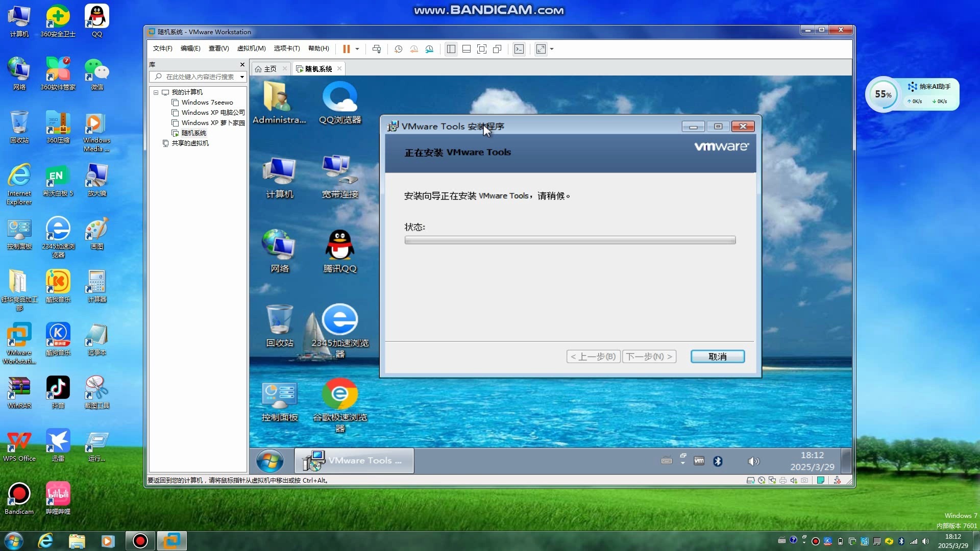Open the 文件(F) menu
The image size is (980, 551).
pos(162,48)
